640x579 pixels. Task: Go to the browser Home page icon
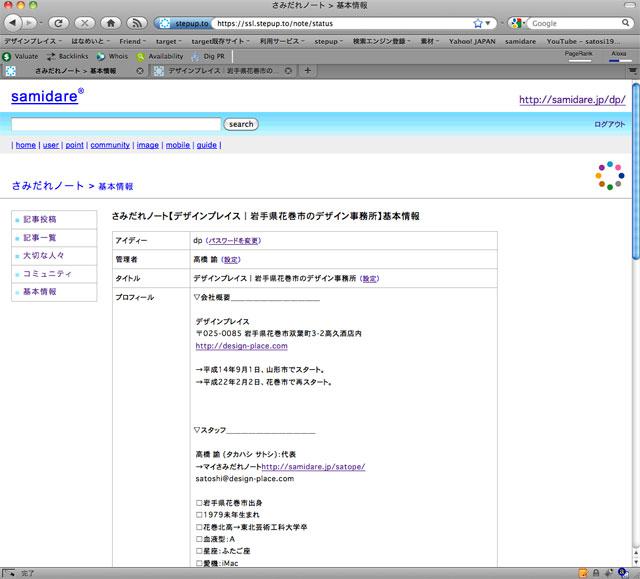click(x=111, y=22)
